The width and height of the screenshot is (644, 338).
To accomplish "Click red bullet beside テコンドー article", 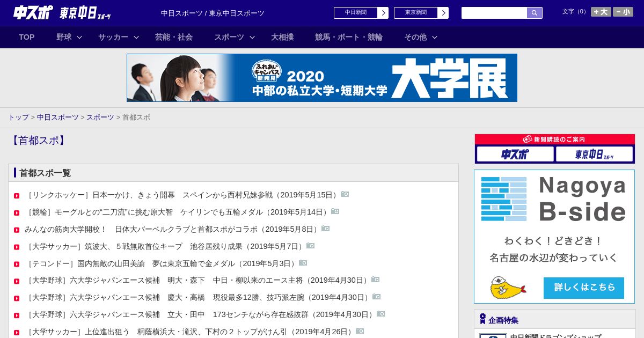I will (x=17, y=264).
